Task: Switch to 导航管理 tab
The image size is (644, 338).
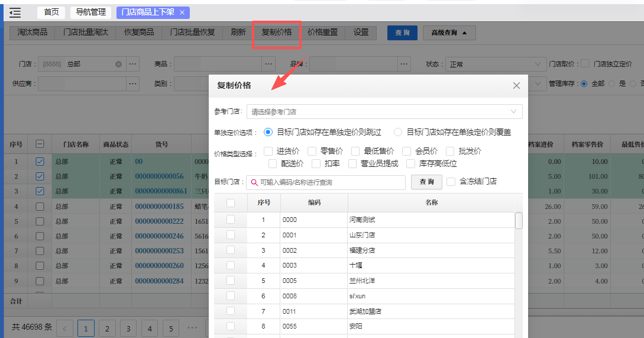Action: 90,12
